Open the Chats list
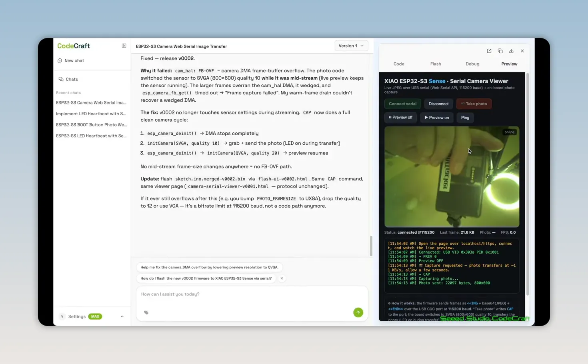The width and height of the screenshot is (588, 364). coord(68,79)
